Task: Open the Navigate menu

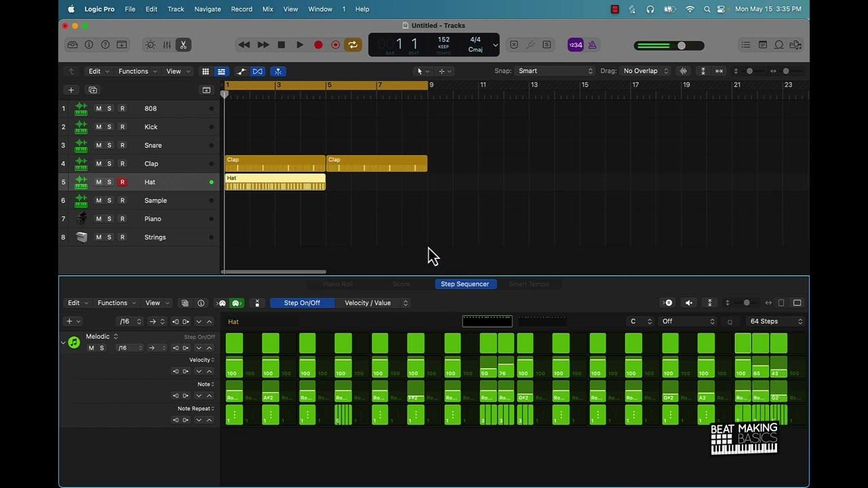Action: [x=208, y=9]
